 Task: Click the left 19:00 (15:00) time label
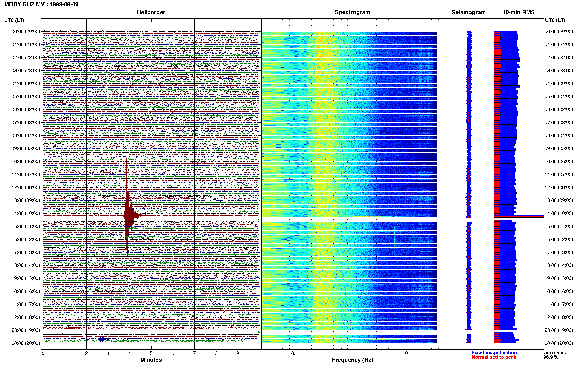tap(26, 278)
